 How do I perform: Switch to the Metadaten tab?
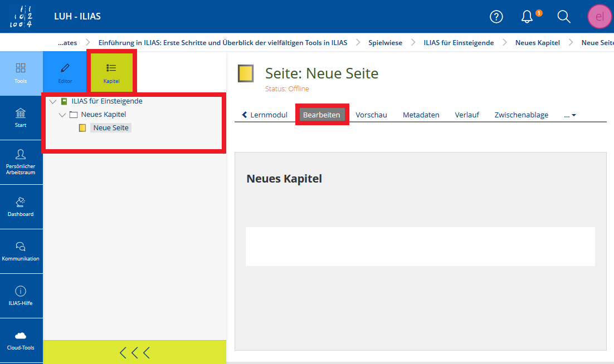click(421, 115)
